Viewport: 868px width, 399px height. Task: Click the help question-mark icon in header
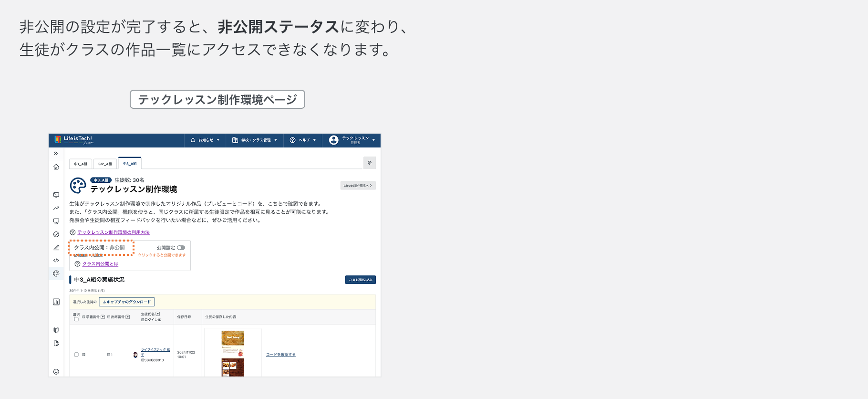(x=293, y=140)
